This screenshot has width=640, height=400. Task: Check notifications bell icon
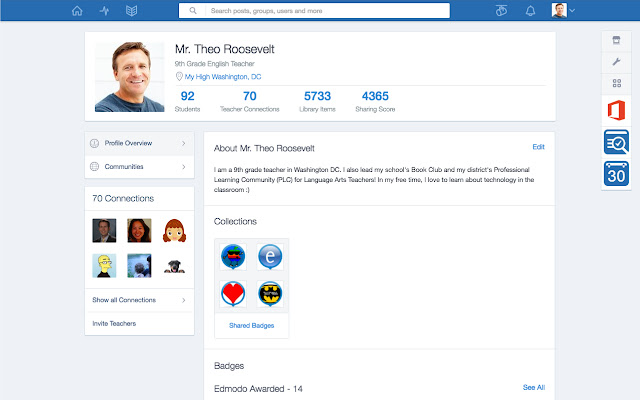pos(530,11)
